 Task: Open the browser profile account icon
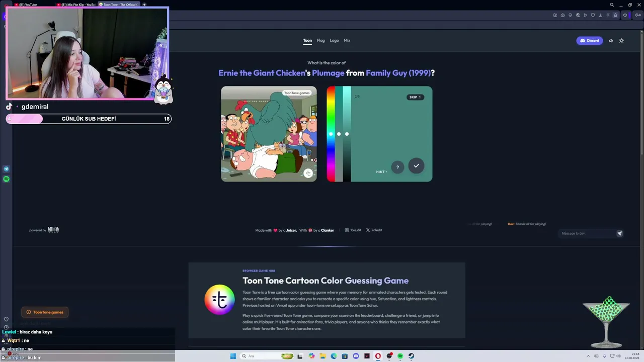(x=615, y=15)
